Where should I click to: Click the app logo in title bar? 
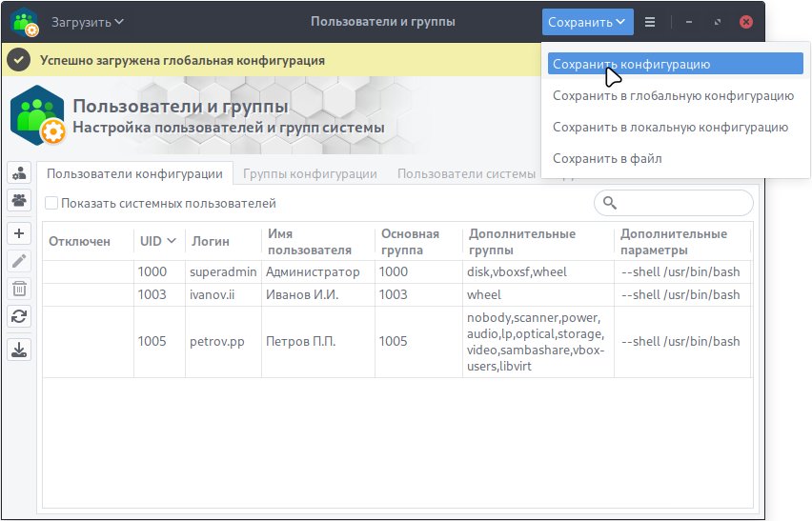pos(25,22)
